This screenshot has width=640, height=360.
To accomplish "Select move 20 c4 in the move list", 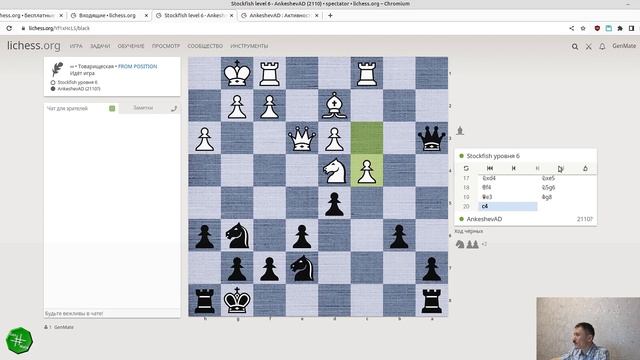I will point(508,207).
